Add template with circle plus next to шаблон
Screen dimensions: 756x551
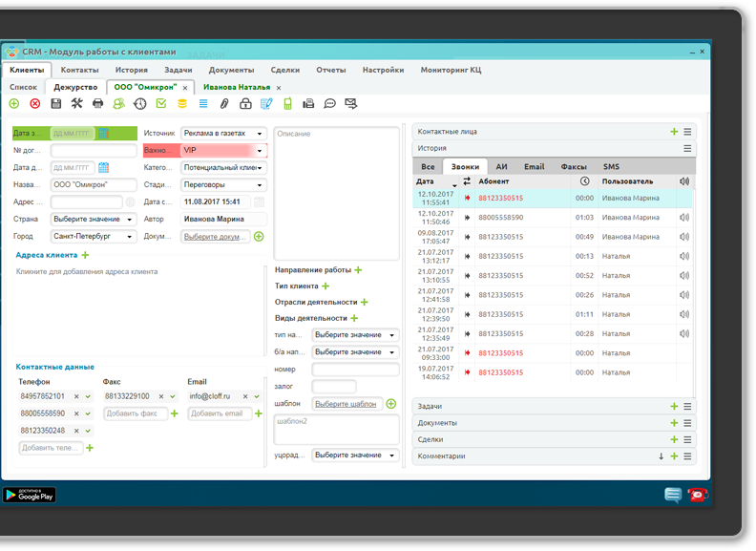pos(391,404)
